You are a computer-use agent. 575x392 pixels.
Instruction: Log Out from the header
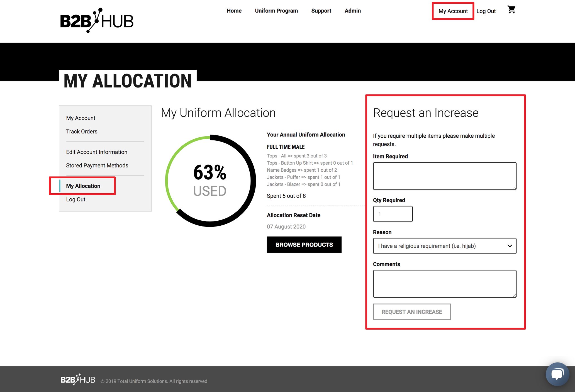click(486, 11)
